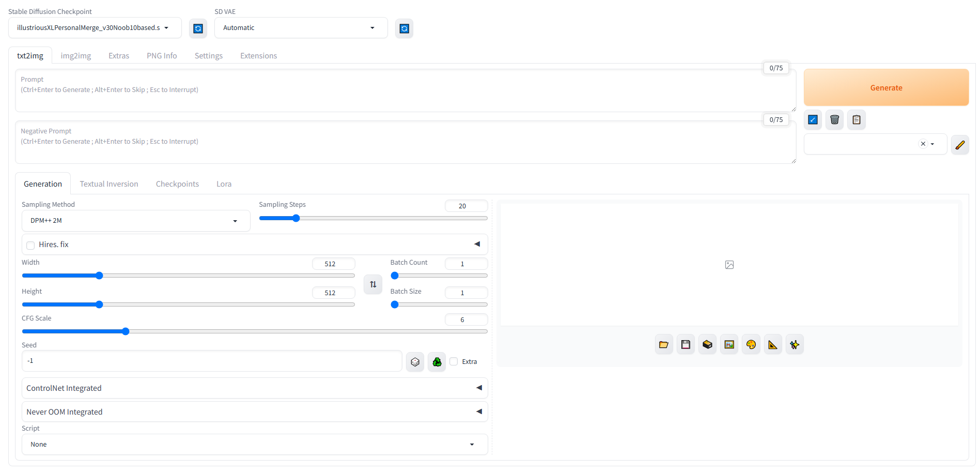The width and height of the screenshot is (980, 473).
Task: Select the Generation sub-tab
Action: click(43, 184)
